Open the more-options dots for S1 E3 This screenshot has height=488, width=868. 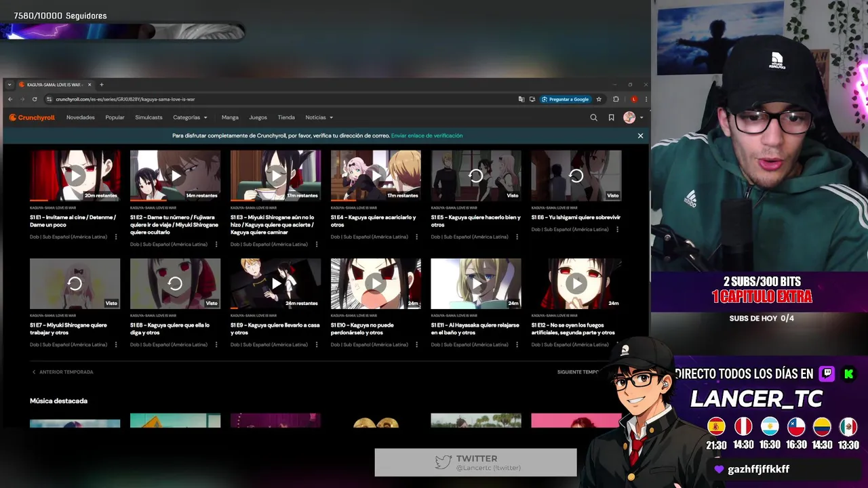[x=317, y=245]
